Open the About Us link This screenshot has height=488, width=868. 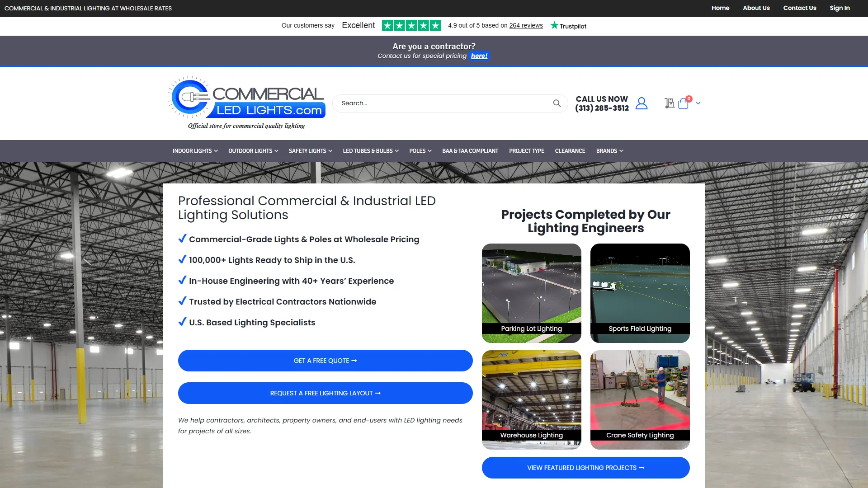tap(756, 8)
